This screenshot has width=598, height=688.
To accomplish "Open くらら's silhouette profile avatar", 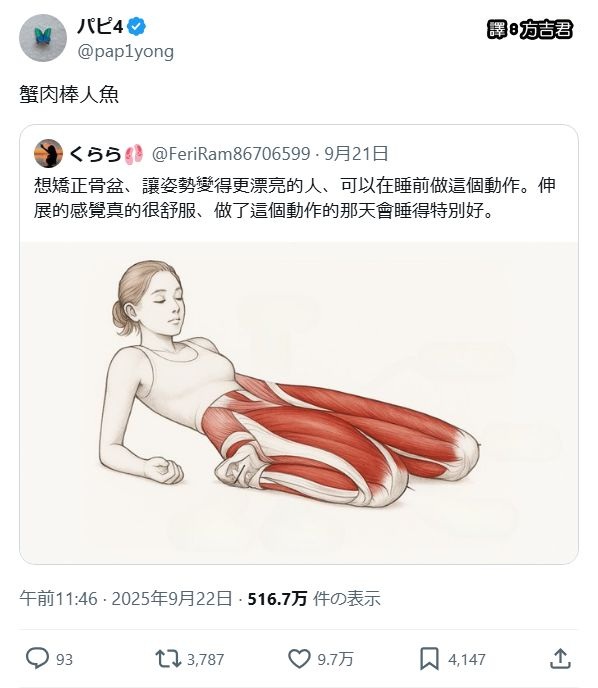I will (48, 154).
